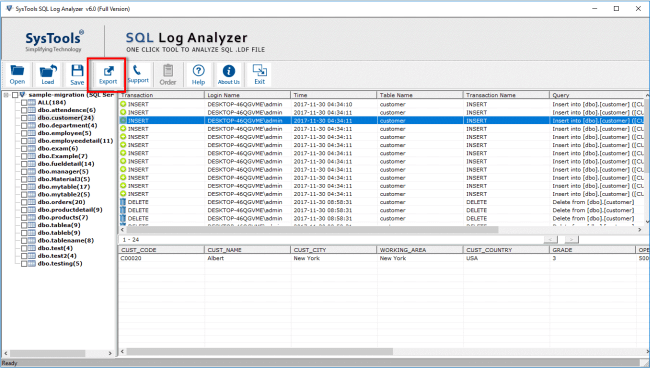This screenshot has height=368, width=650.
Task: Click the horizontal scrollbar of the tree panel
Action: (48, 353)
